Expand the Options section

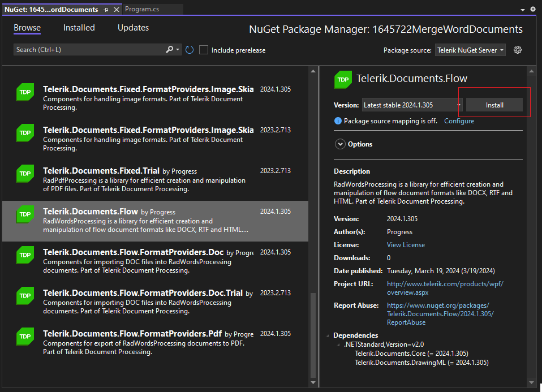click(x=340, y=144)
